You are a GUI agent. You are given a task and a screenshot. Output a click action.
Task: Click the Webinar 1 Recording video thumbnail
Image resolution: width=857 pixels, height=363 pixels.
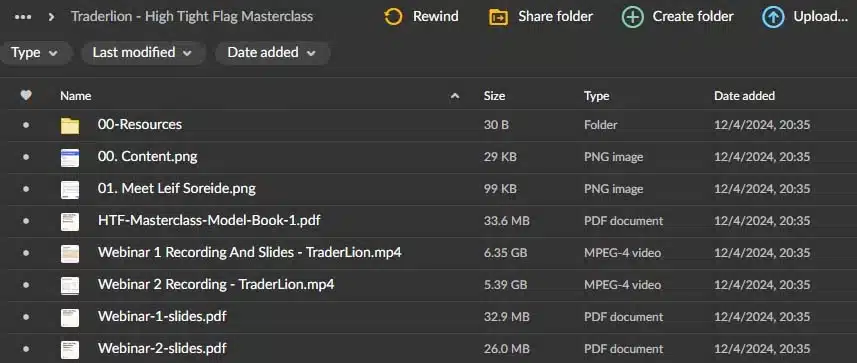click(70, 253)
